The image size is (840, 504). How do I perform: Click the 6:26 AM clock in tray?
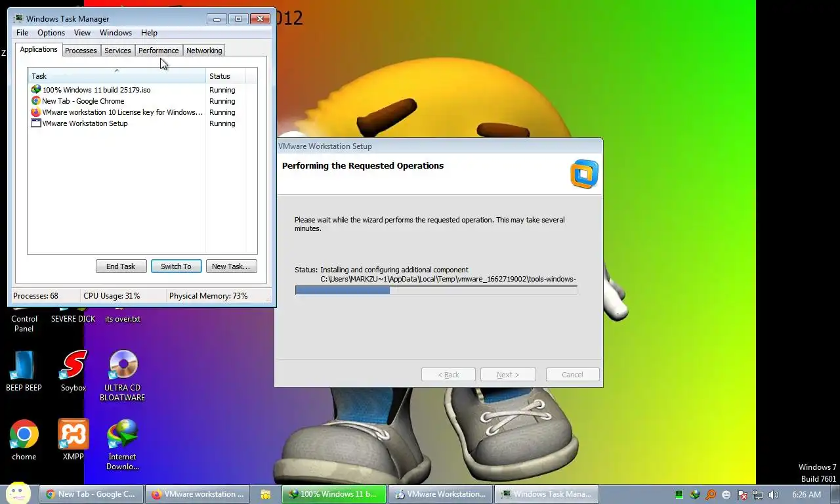click(807, 495)
